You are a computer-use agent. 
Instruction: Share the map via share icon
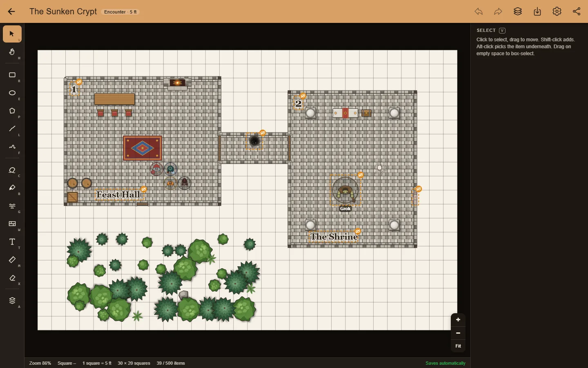tap(577, 11)
